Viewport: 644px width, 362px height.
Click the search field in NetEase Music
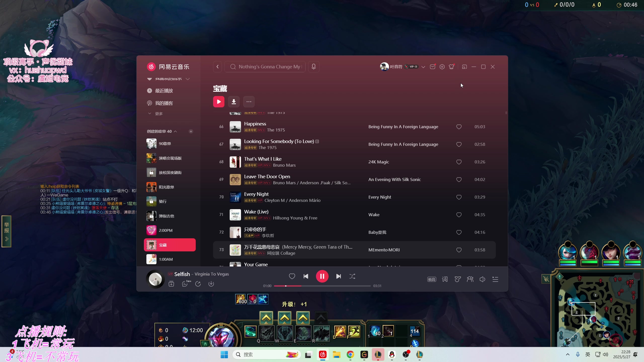tap(265, 67)
